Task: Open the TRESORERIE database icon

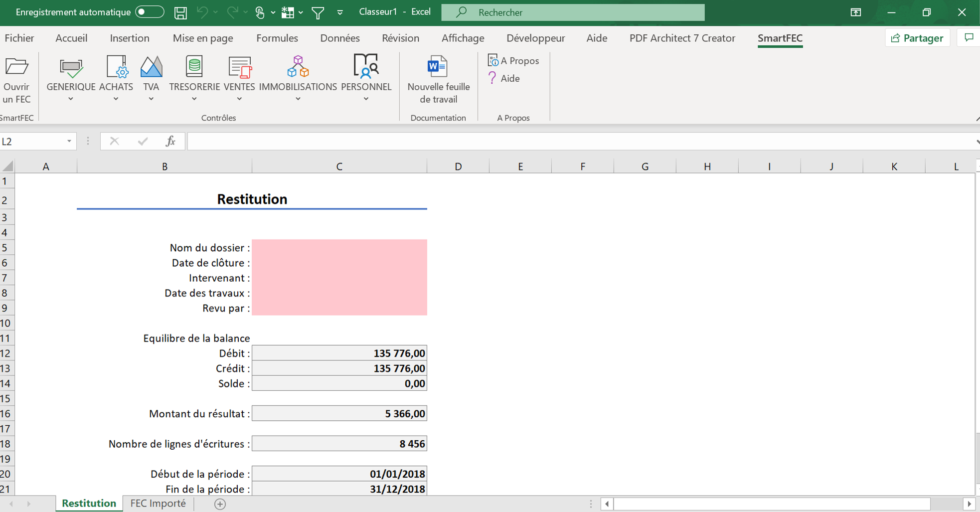Action: tap(194, 67)
